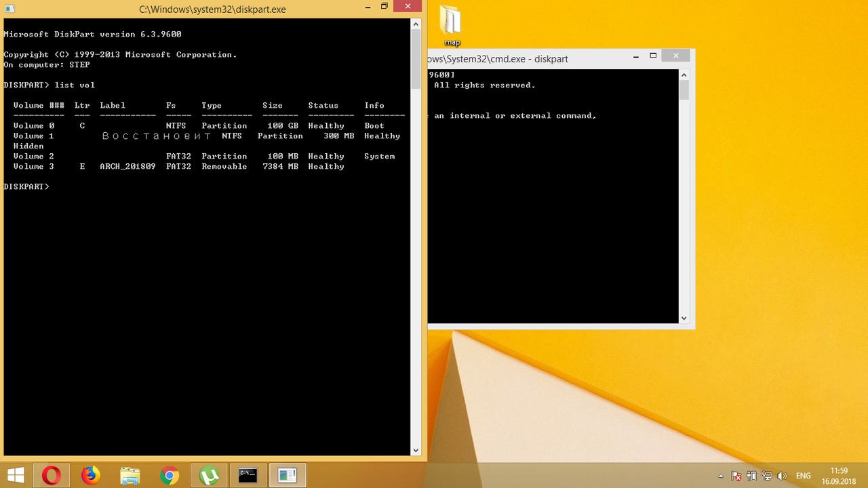Image resolution: width=868 pixels, height=488 pixels.
Task: Maximize the cmd.exe - diskpart window
Action: coord(653,56)
